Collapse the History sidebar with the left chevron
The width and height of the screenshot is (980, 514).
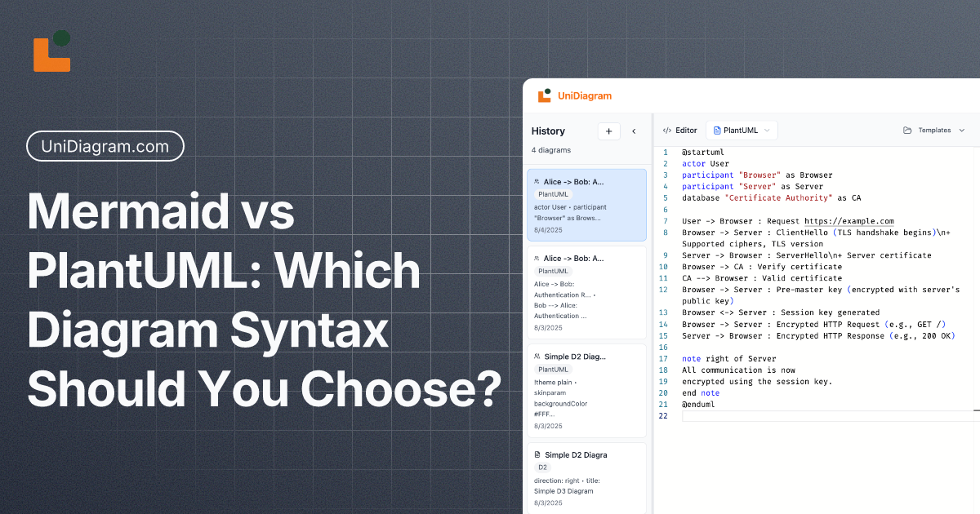tap(634, 131)
